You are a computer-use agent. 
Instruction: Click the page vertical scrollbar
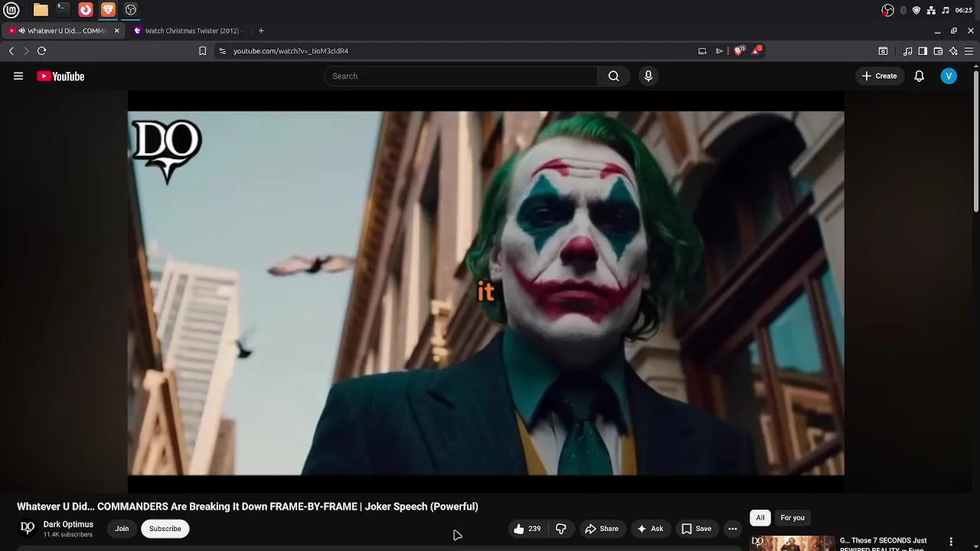(976, 142)
